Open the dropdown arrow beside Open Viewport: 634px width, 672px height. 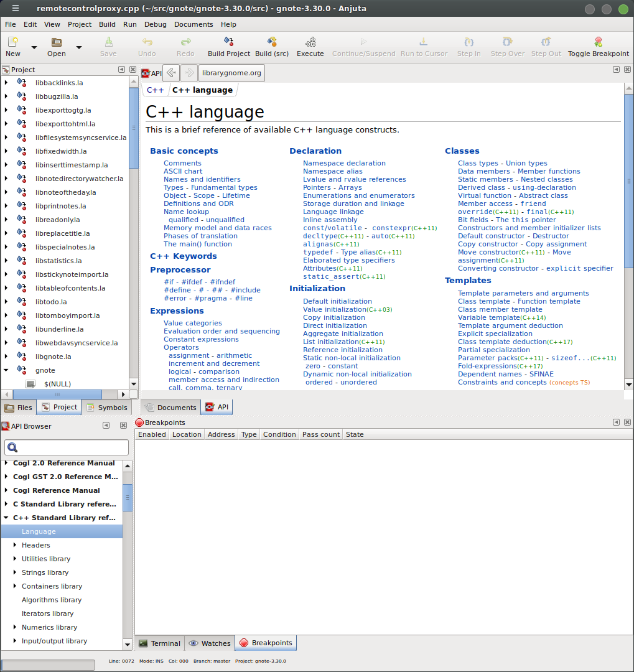point(79,47)
